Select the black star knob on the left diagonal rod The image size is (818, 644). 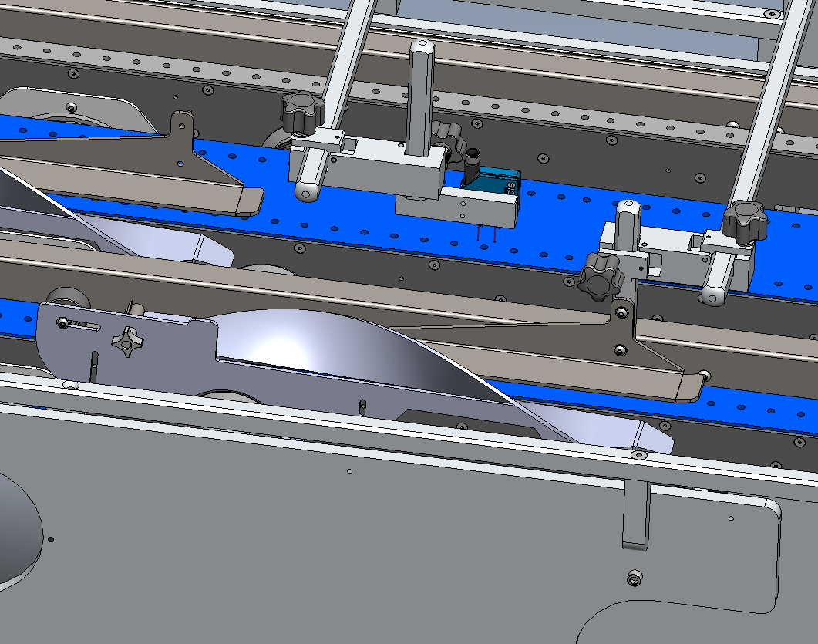[x=300, y=113]
